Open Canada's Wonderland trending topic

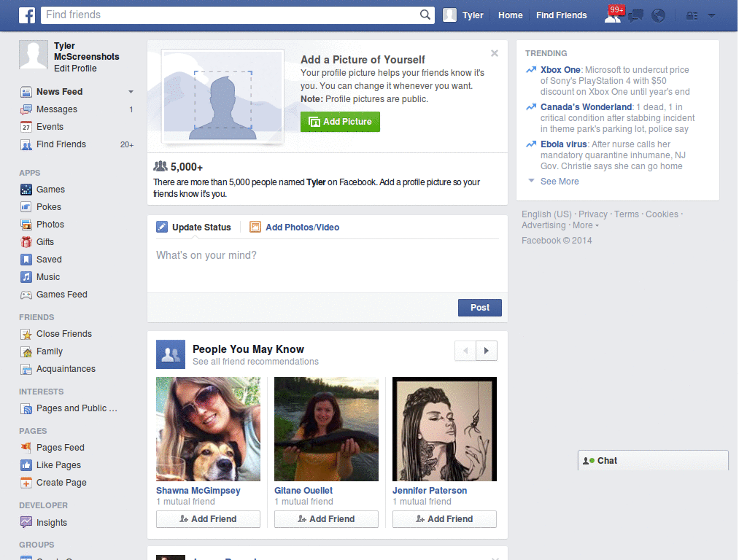(586, 107)
